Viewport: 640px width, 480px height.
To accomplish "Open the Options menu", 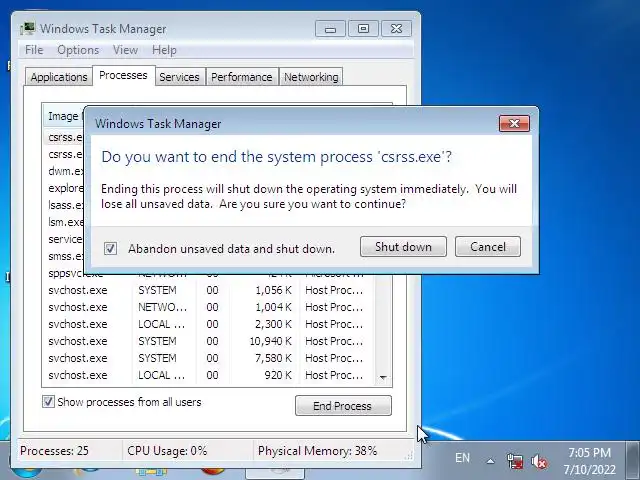I will coord(78,50).
